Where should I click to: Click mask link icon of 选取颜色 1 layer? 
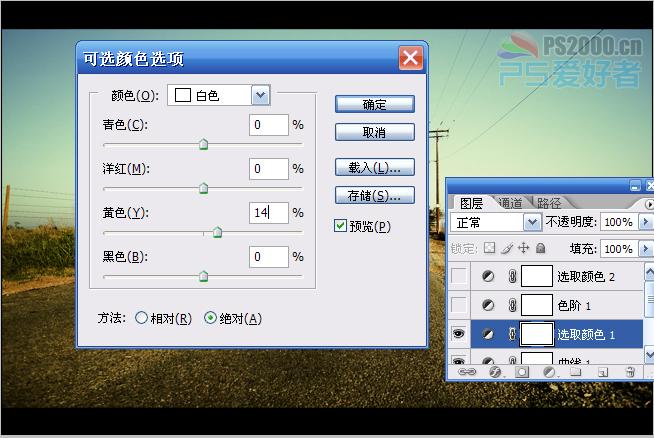[x=513, y=334]
